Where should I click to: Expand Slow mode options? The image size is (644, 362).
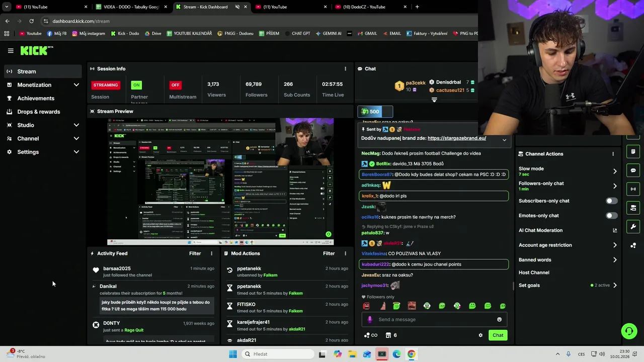pos(614,171)
